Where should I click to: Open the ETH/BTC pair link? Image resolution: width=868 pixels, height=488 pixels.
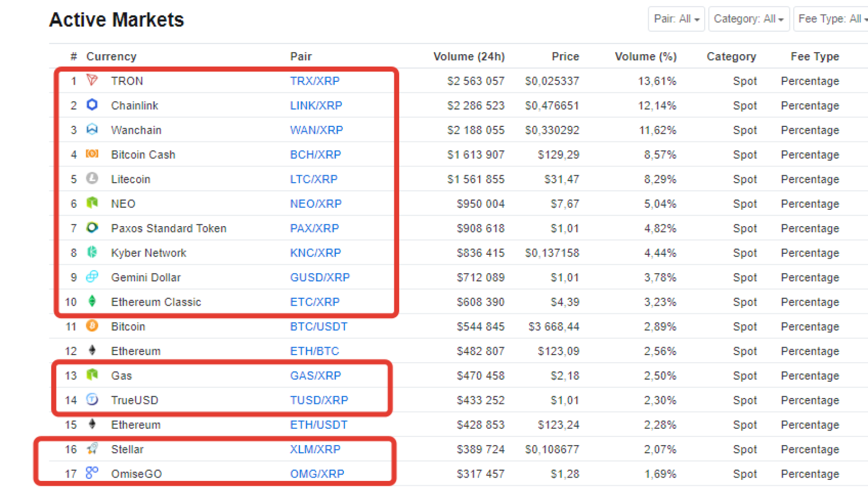[x=315, y=351]
